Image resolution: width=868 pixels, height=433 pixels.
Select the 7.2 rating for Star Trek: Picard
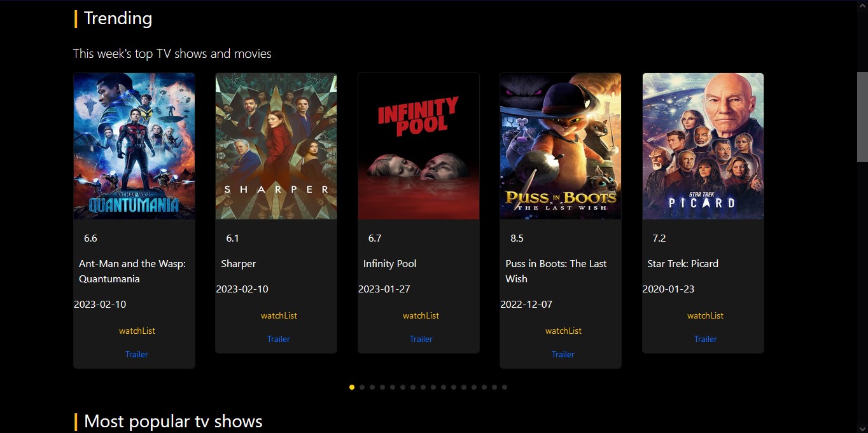pos(659,238)
